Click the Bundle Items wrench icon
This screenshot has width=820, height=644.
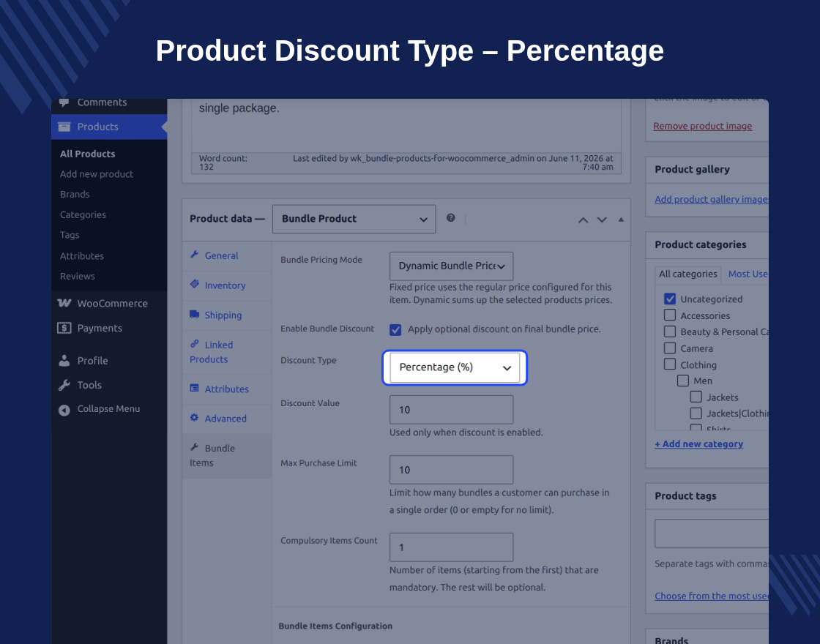pyautogui.click(x=195, y=447)
